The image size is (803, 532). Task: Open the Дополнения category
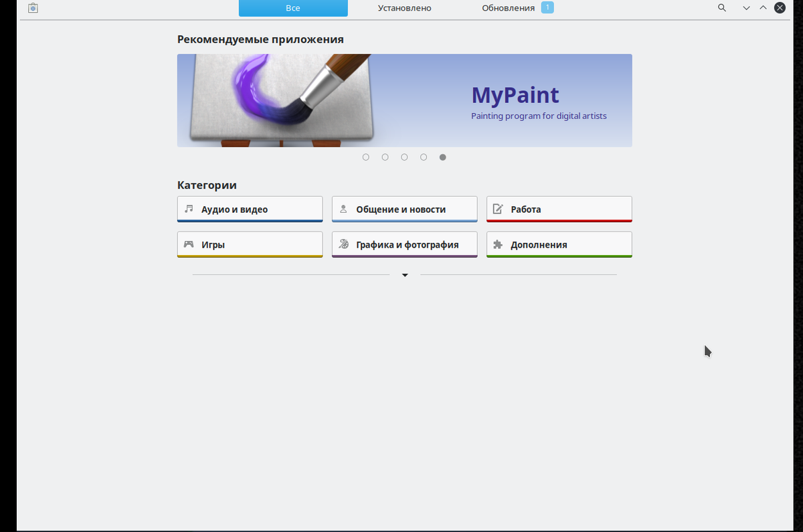559,244
